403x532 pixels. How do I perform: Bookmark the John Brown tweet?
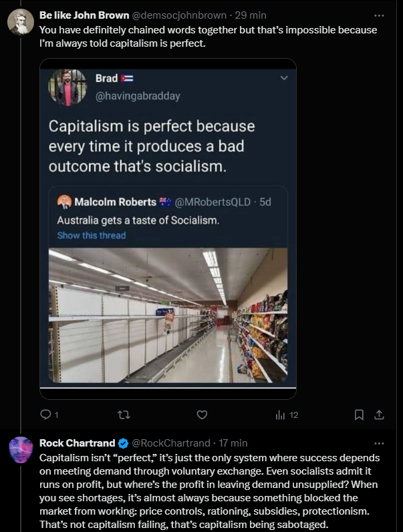pyautogui.click(x=359, y=415)
